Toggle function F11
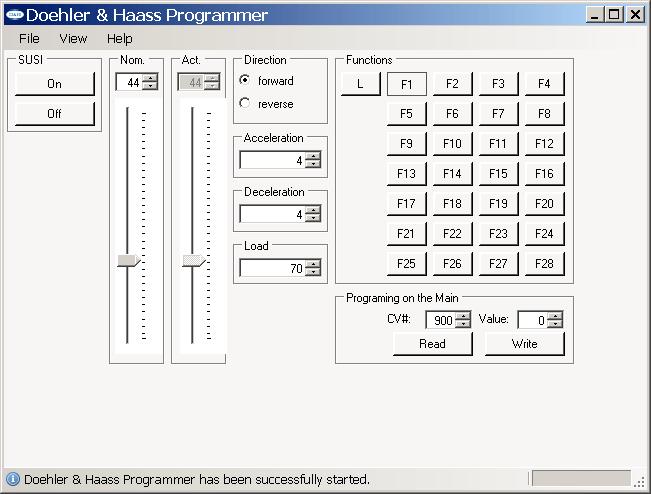 [x=498, y=144]
